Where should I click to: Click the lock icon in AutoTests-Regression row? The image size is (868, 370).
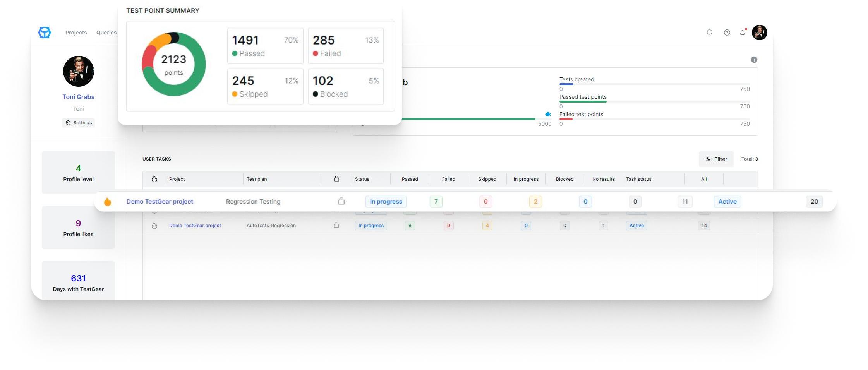[336, 225]
